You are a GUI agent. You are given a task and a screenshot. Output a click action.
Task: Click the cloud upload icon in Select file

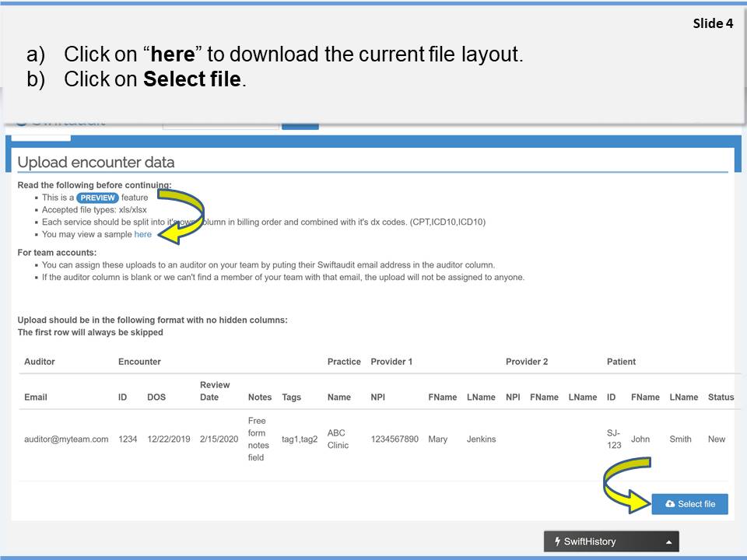coord(670,504)
